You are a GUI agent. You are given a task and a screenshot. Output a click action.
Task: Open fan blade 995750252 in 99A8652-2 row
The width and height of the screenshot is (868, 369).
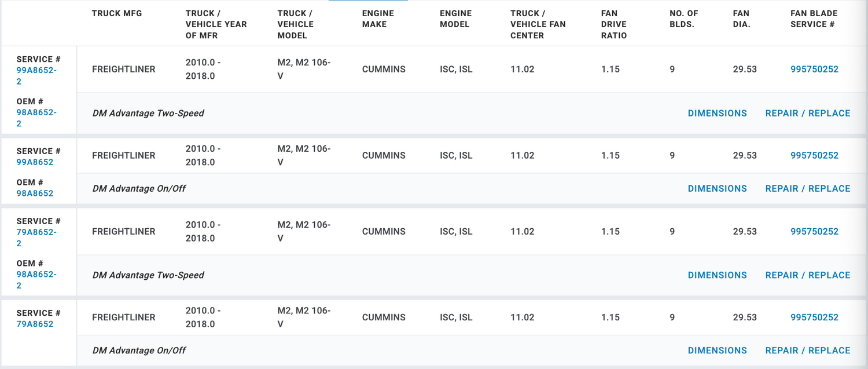pos(814,70)
